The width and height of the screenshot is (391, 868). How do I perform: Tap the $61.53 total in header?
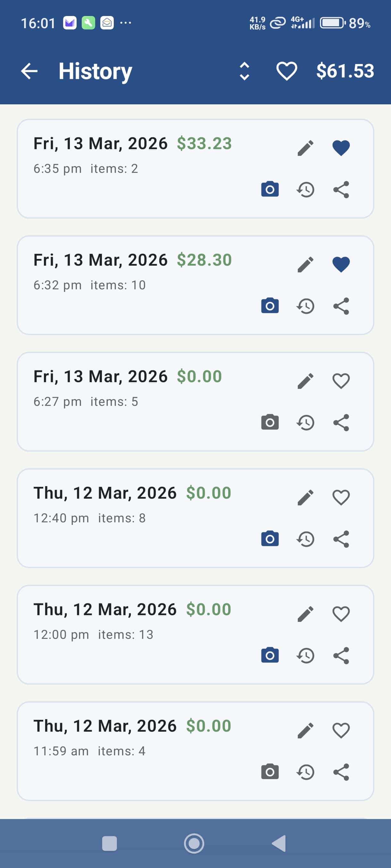345,71
